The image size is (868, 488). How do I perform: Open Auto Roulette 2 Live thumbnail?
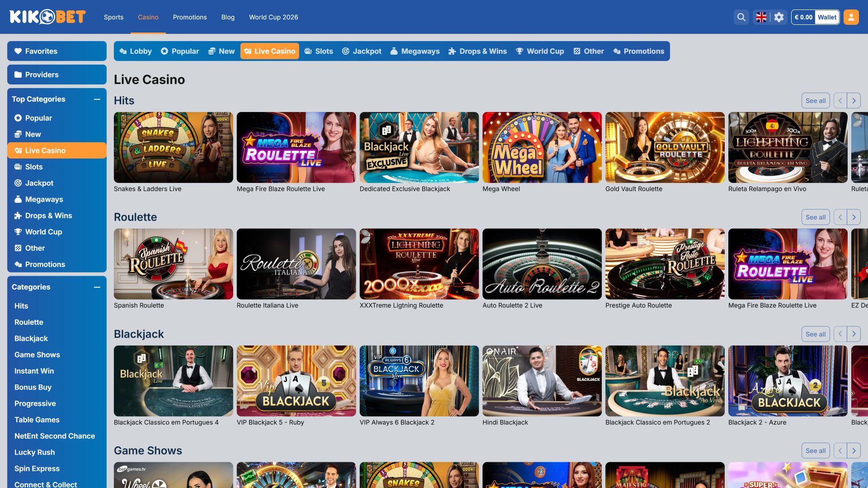click(542, 264)
